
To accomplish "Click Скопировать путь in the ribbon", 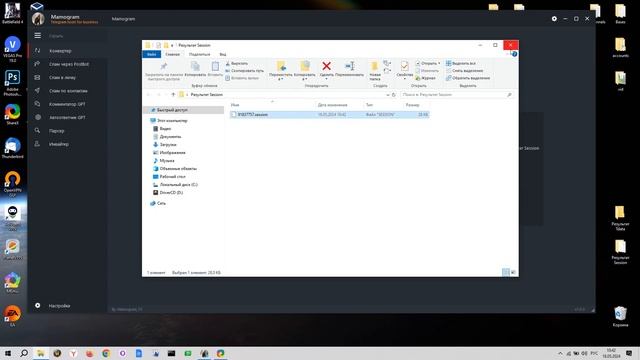I will click(x=244, y=71).
